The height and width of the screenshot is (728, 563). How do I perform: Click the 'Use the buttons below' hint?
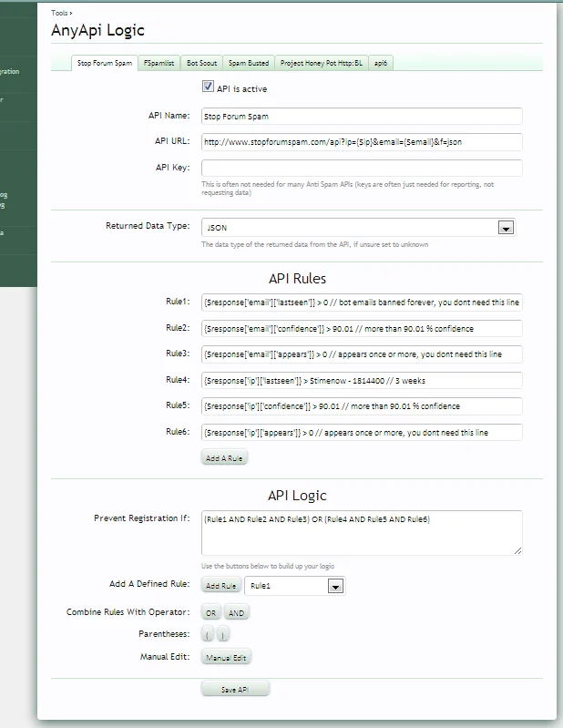(268, 567)
